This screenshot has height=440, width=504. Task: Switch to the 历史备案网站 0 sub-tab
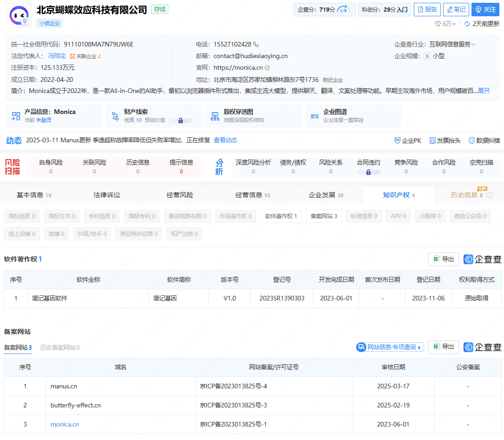[60, 348]
